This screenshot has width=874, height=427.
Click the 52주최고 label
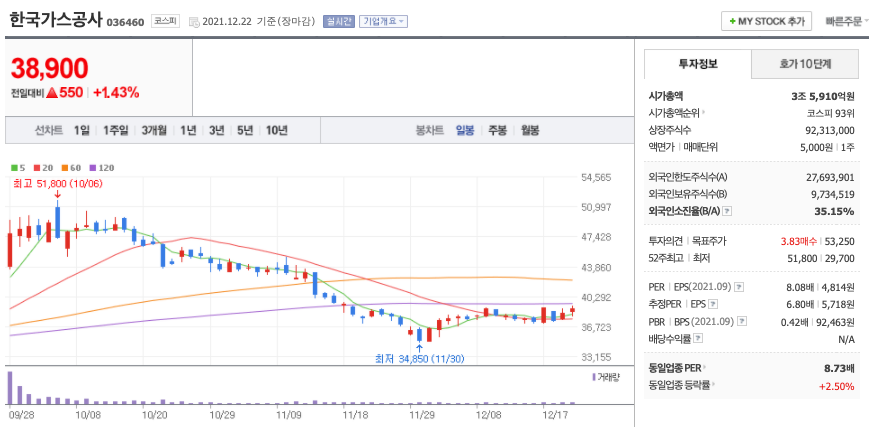point(664,258)
